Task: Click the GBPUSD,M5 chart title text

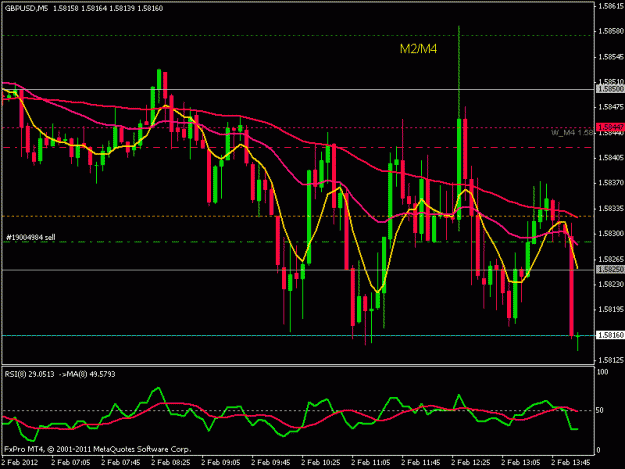Action: [26, 8]
